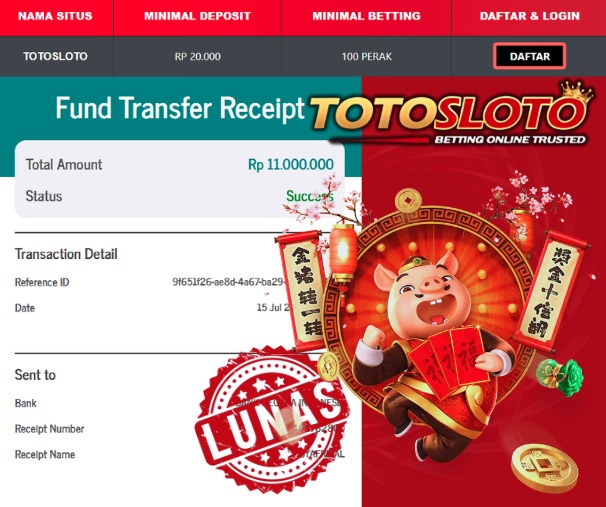Click the right Chinese scroll banner
The width and height of the screenshot is (606, 507).
click(x=551, y=292)
